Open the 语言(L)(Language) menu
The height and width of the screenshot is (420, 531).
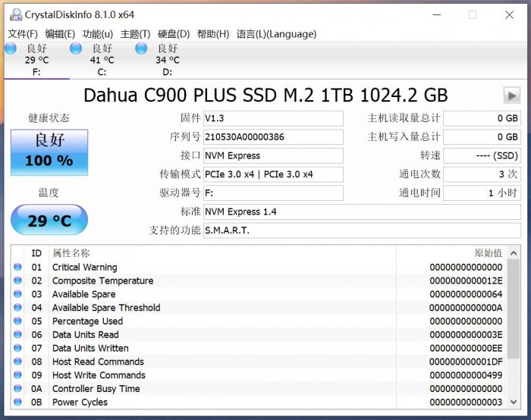click(x=276, y=34)
